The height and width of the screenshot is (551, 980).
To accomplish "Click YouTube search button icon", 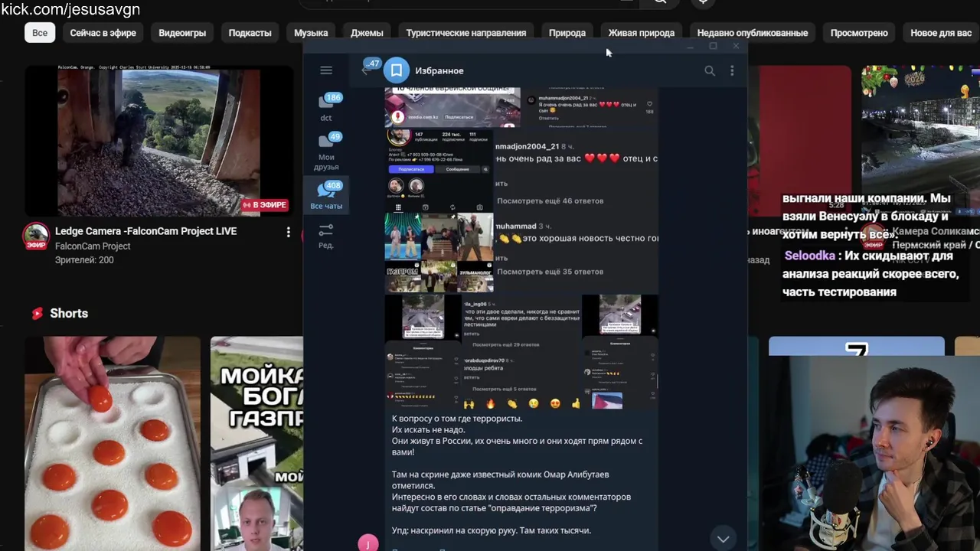I will (x=660, y=2).
